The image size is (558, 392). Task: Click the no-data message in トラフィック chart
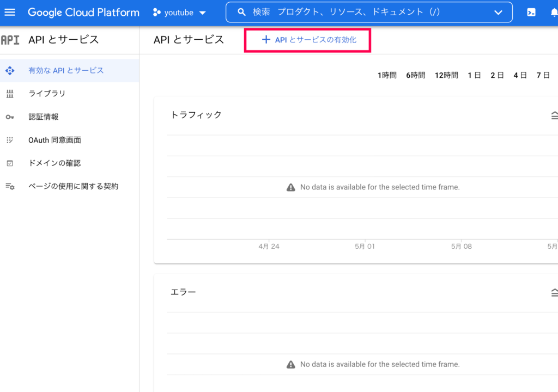click(380, 187)
